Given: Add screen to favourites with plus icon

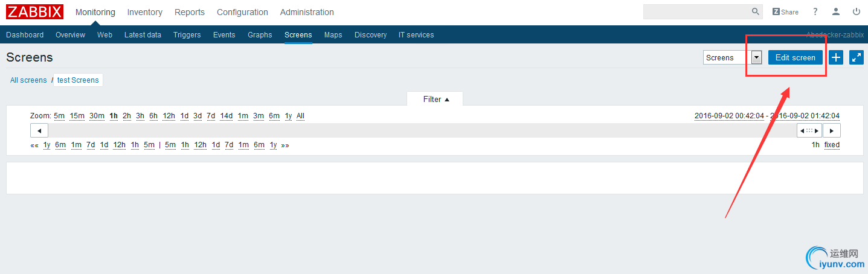Looking at the screenshot, I should [x=836, y=57].
